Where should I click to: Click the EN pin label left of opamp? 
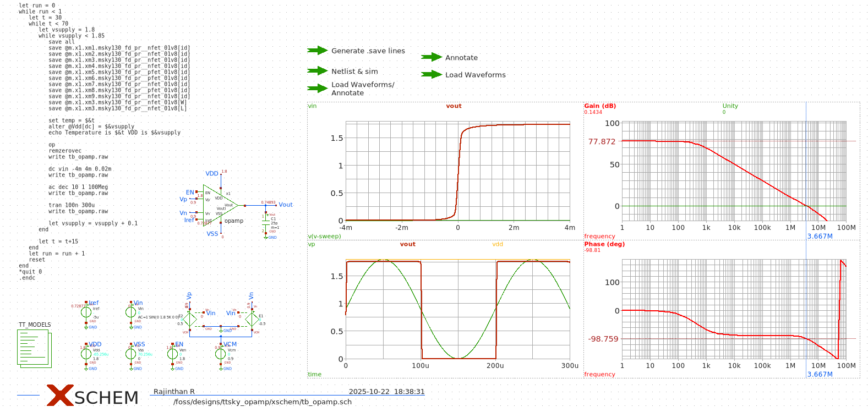coord(190,193)
